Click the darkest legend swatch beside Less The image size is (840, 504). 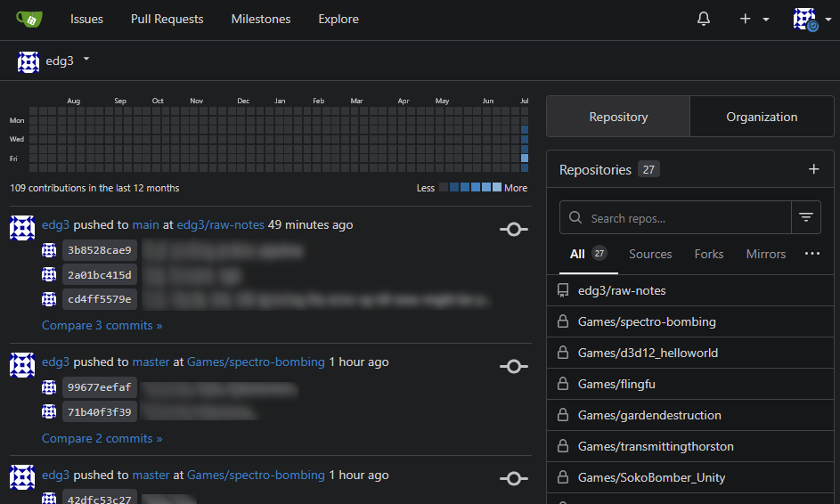pos(444,187)
